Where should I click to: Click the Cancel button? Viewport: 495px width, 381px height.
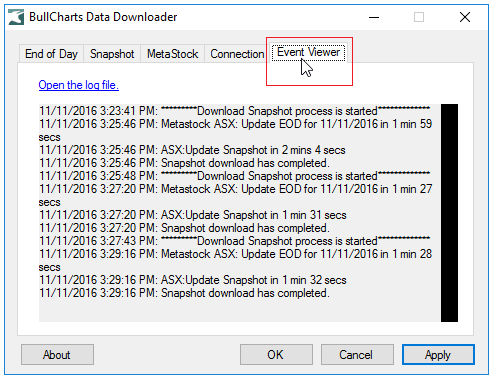357,355
